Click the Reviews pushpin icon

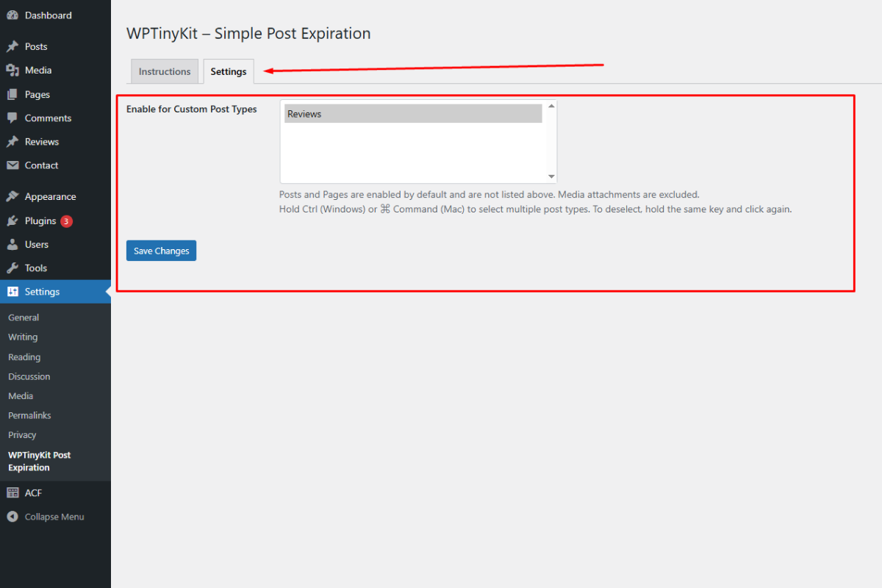click(x=12, y=142)
